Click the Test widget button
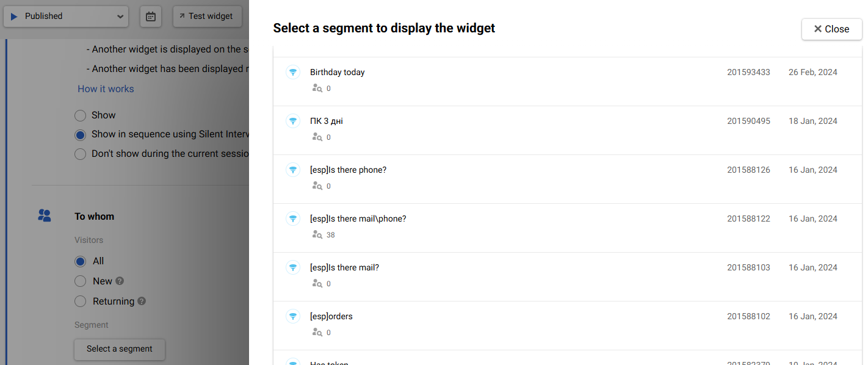 pos(207,16)
